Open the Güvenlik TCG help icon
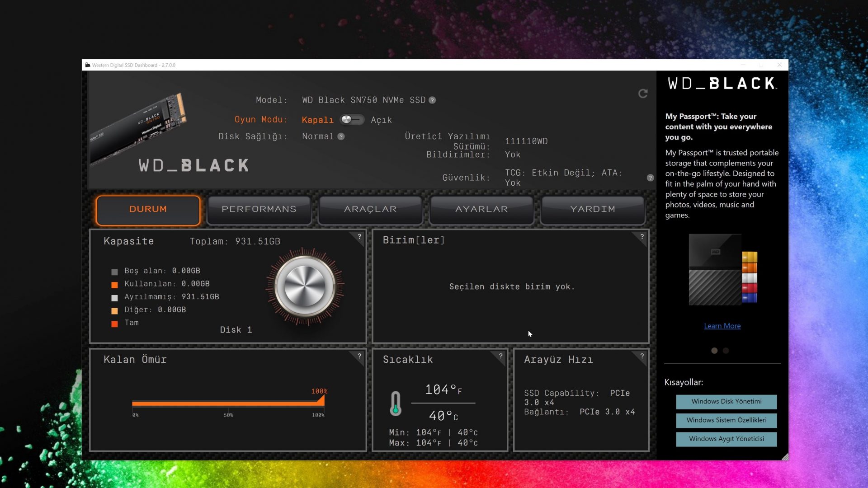The width and height of the screenshot is (868, 488). (x=650, y=178)
